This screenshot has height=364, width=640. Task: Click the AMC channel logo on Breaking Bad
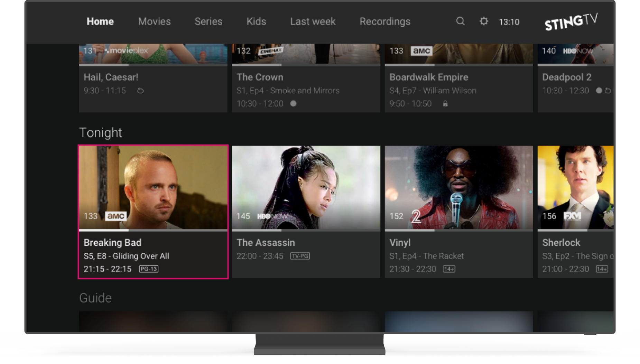pyautogui.click(x=115, y=216)
